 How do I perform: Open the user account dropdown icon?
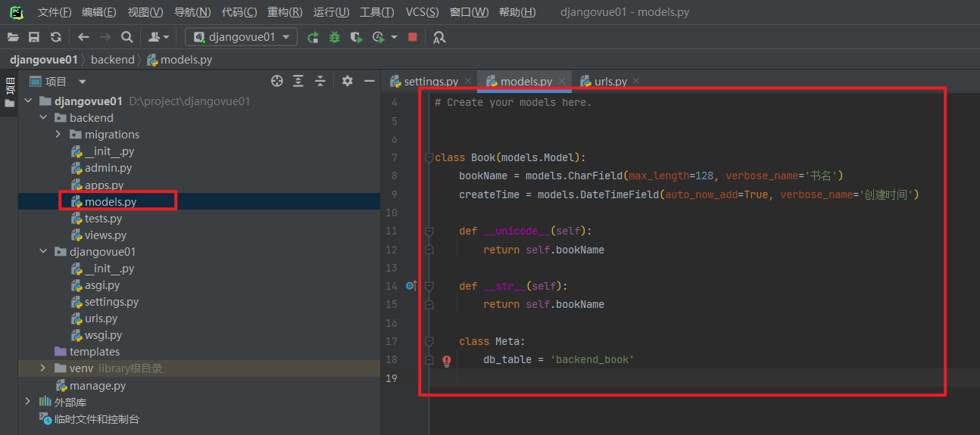click(158, 36)
